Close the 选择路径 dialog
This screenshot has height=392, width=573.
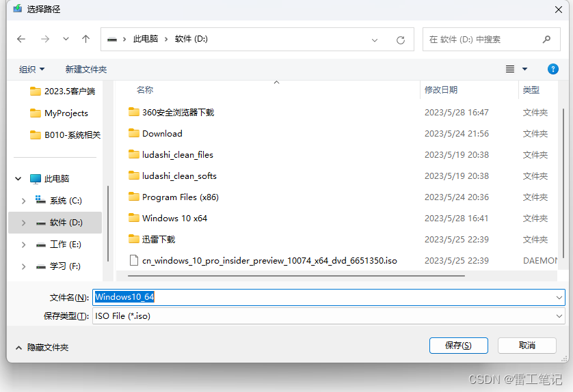click(559, 10)
